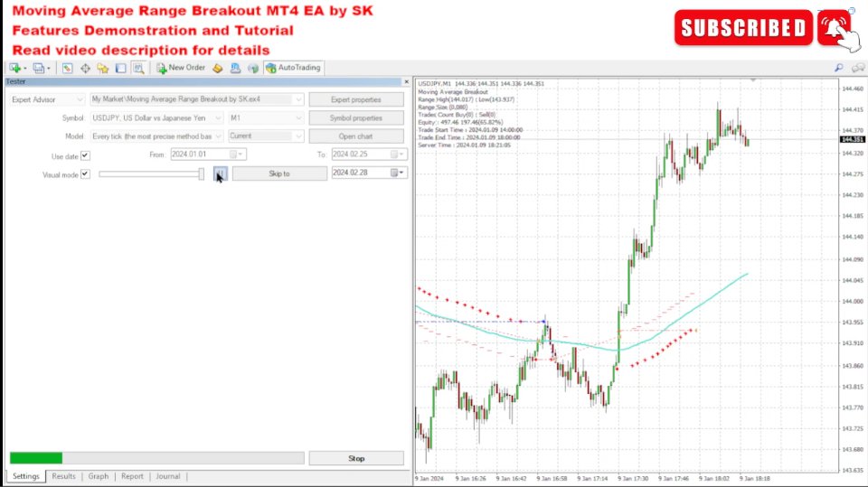Toggle the Strategy Tester magnifier icon

pos(138,68)
